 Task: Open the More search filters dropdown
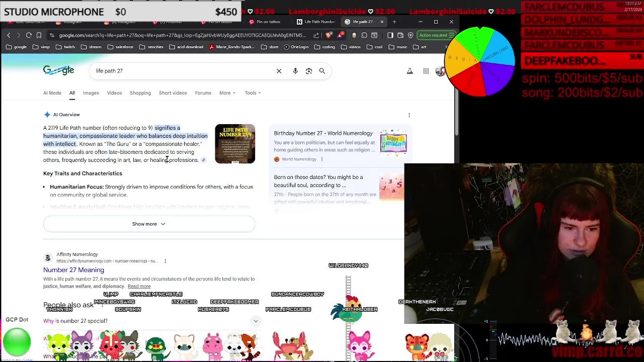[227, 93]
